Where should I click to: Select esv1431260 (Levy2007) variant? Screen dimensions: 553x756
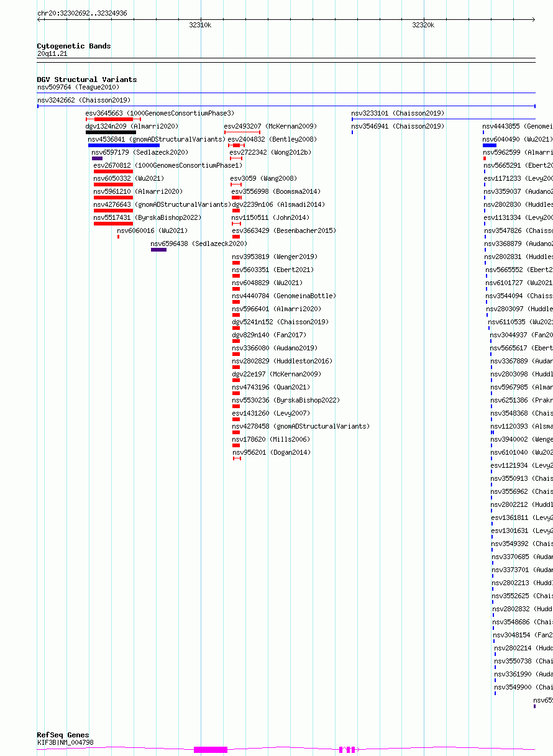click(271, 414)
